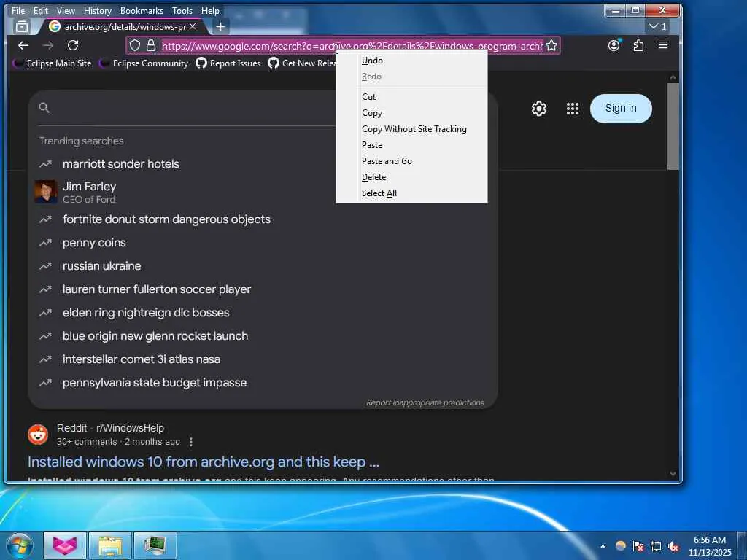
Task: Choose Cut in the context menu
Action: [411, 97]
